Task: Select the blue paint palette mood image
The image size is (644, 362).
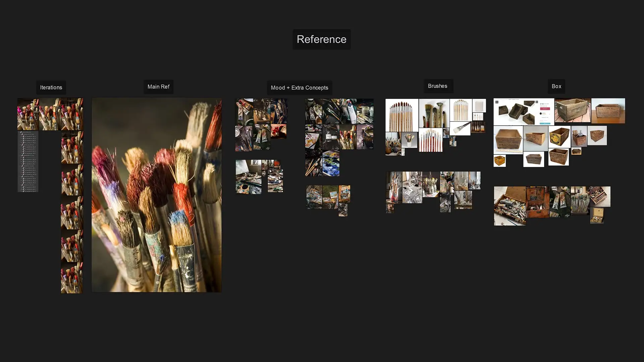Action: click(x=330, y=163)
